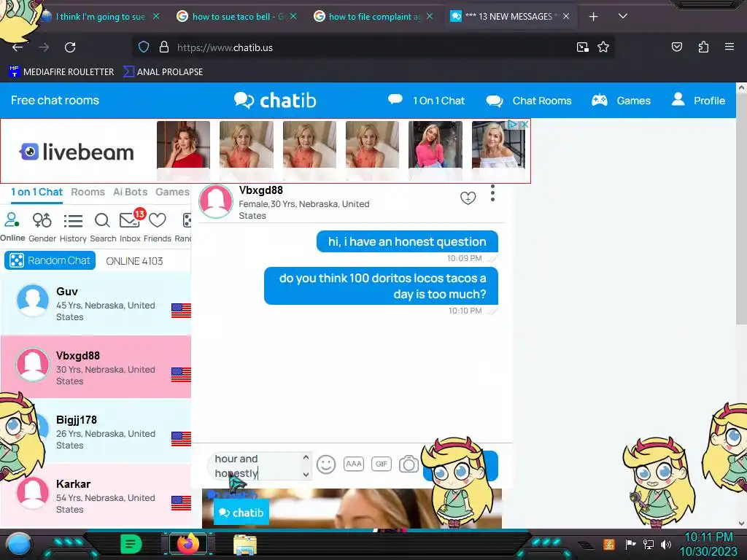Image resolution: width=747 pixels, height=560 pixels.
Task: Select the Rooms tab
Action: coord(88,192)
